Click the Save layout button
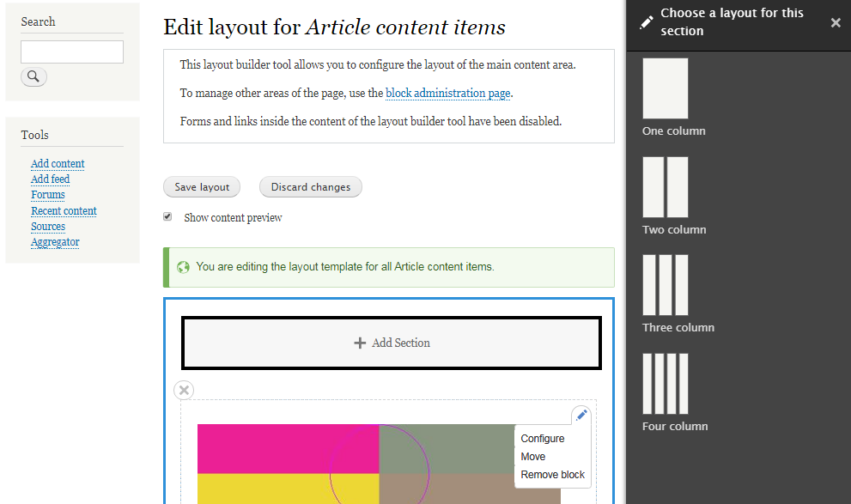Screen dimensions: 851x504 pos(202,186)
